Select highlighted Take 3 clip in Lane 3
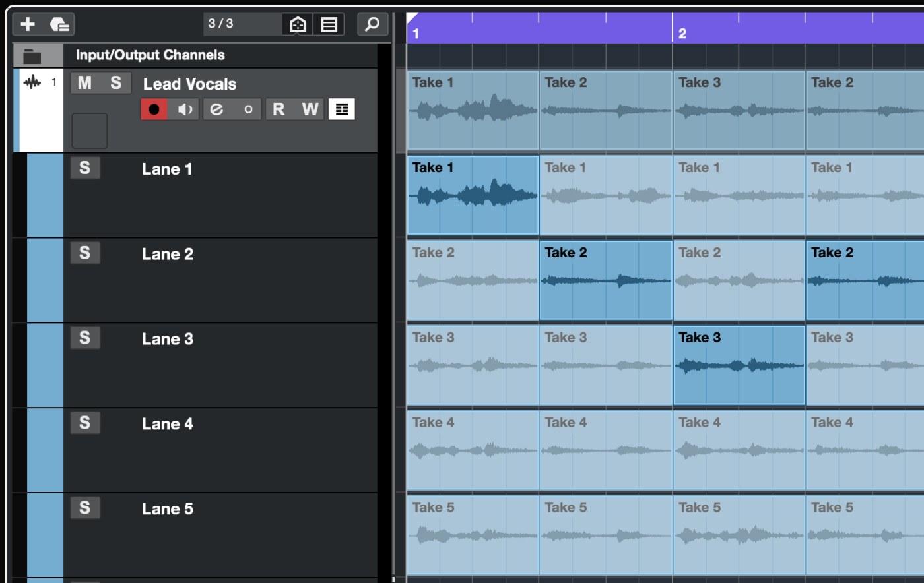The image size is (924, 583). point(739,365)
